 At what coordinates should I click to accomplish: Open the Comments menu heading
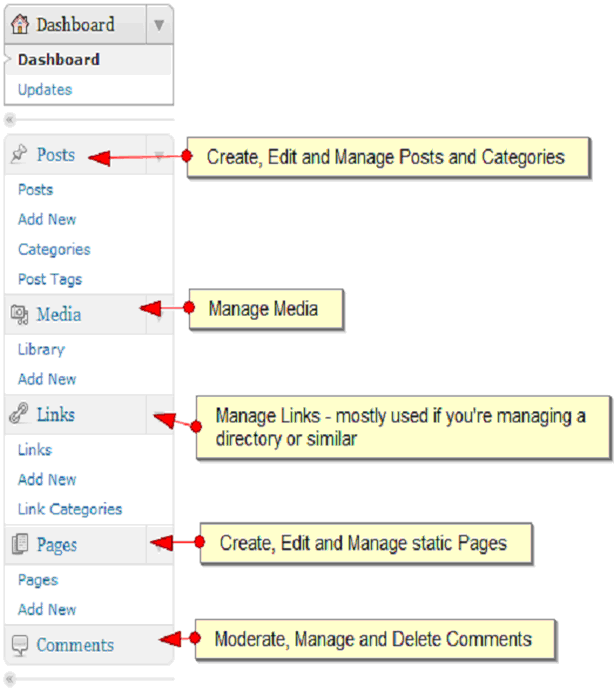click(75, 645)
